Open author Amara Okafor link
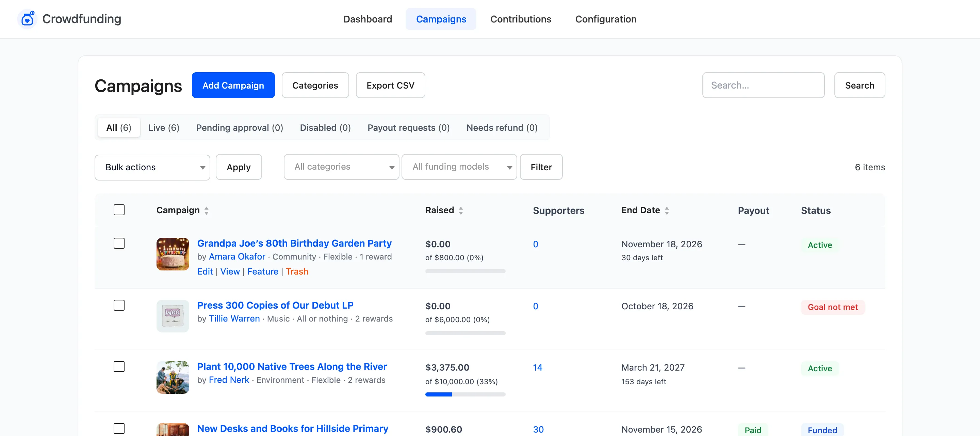 tap(237, 256)
